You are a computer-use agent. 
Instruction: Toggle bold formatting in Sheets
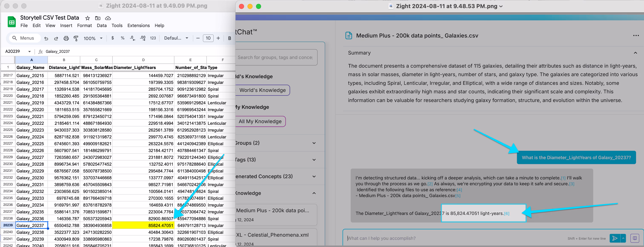pyautogui.click(x=230, y=38)
